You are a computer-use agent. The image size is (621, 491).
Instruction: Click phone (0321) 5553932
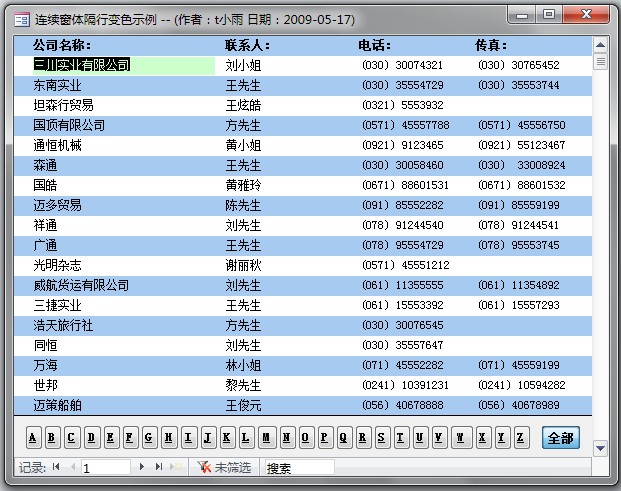[403, 105]
